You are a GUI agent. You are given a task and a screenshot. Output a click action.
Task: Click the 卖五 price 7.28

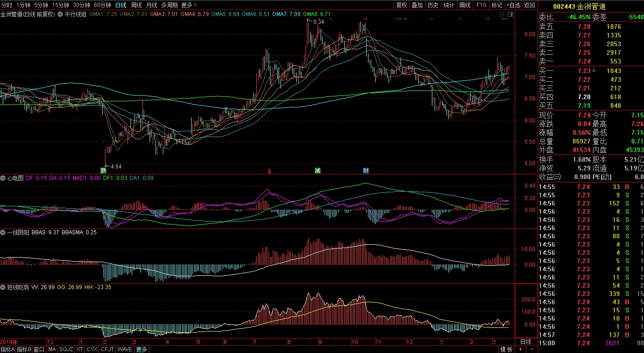pos(584,26)
